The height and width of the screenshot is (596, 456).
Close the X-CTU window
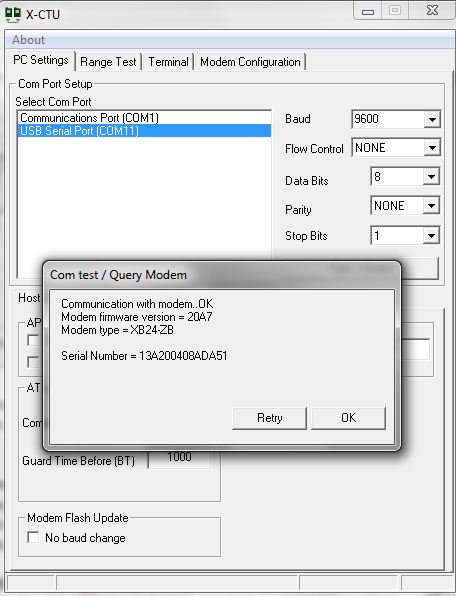pos(432,11)
